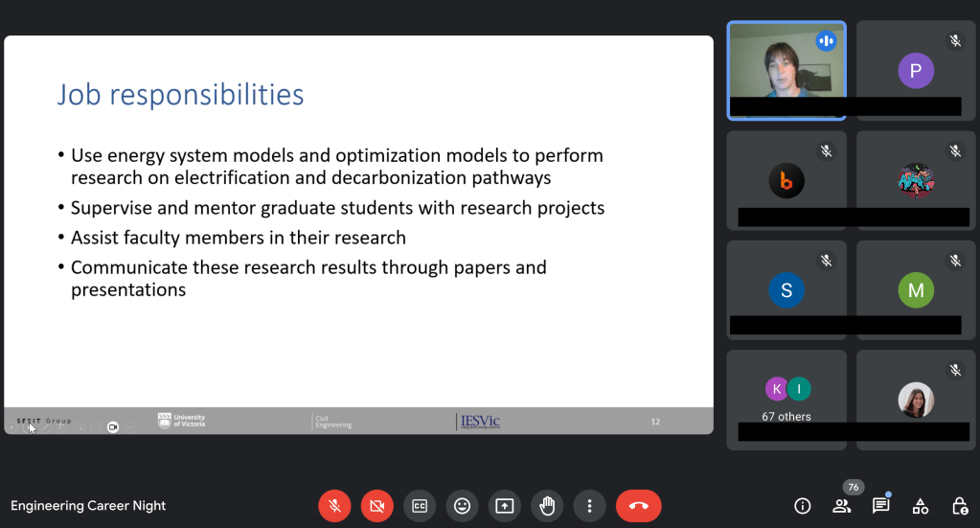Unmute your microphone in the call bar
This screenshot has height=528, width=980.
coord(334,506)
